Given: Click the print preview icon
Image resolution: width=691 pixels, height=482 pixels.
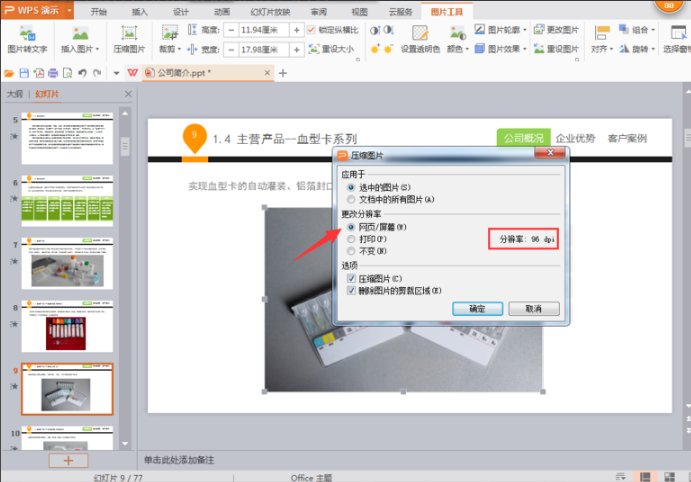Looking at the screenshot, I should coord(67,73).
